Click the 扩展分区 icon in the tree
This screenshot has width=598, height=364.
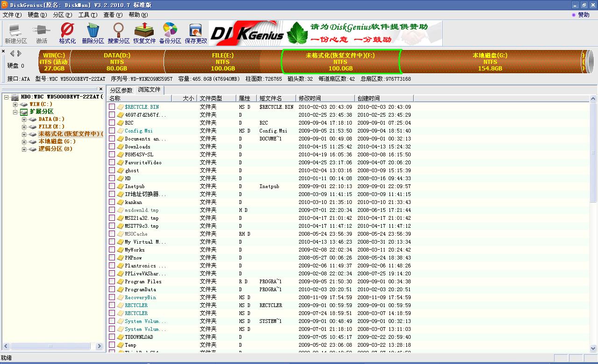[24, 112]
